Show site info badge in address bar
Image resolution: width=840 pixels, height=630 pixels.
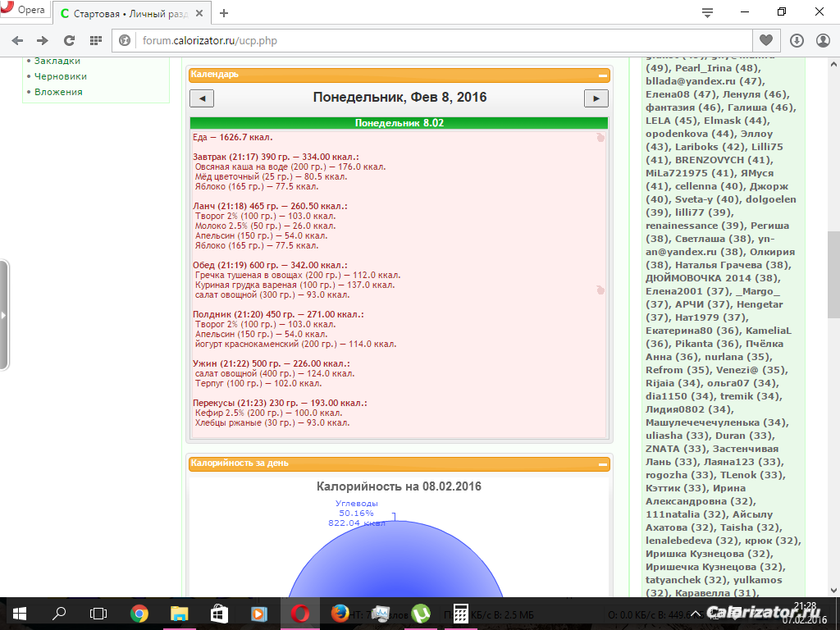(x=125, y=41)
